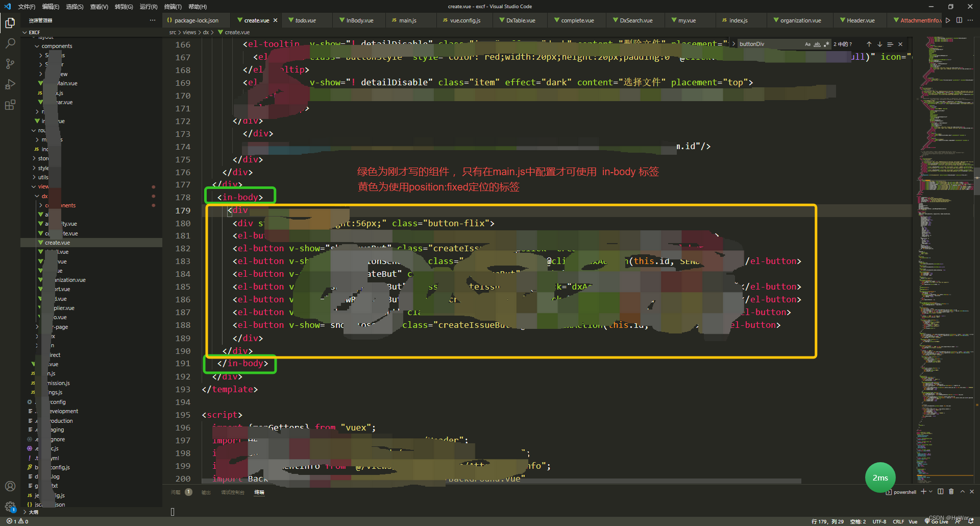
Task: Switch to package-lock.json tab
Action: pos(196,20)
